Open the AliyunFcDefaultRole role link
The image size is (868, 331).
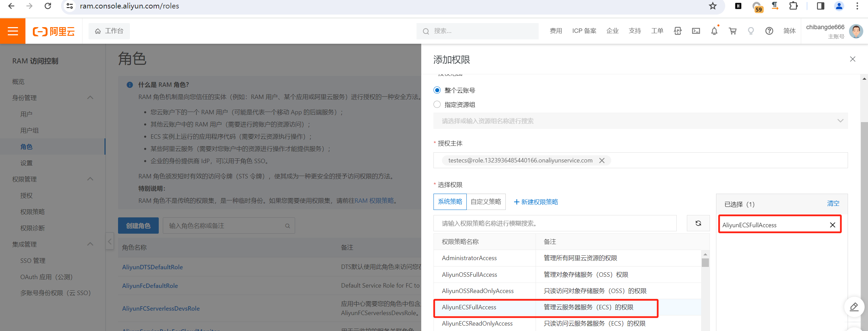click(150, 286)
